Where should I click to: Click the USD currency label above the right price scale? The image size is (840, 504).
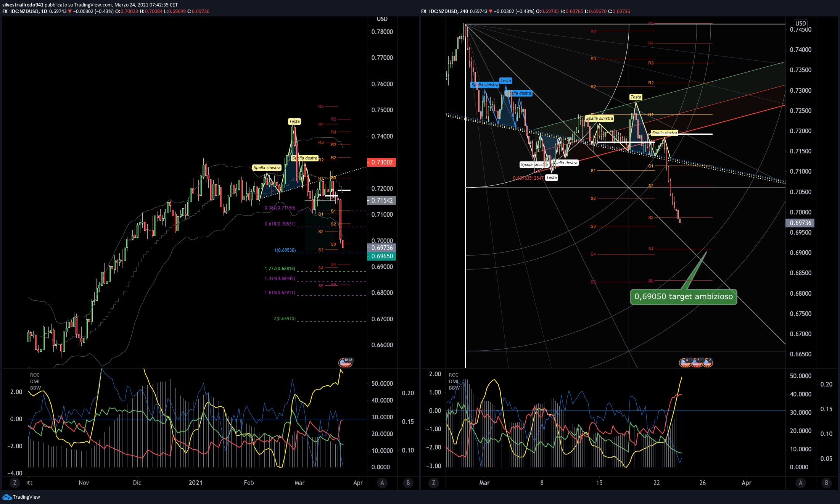800,23
